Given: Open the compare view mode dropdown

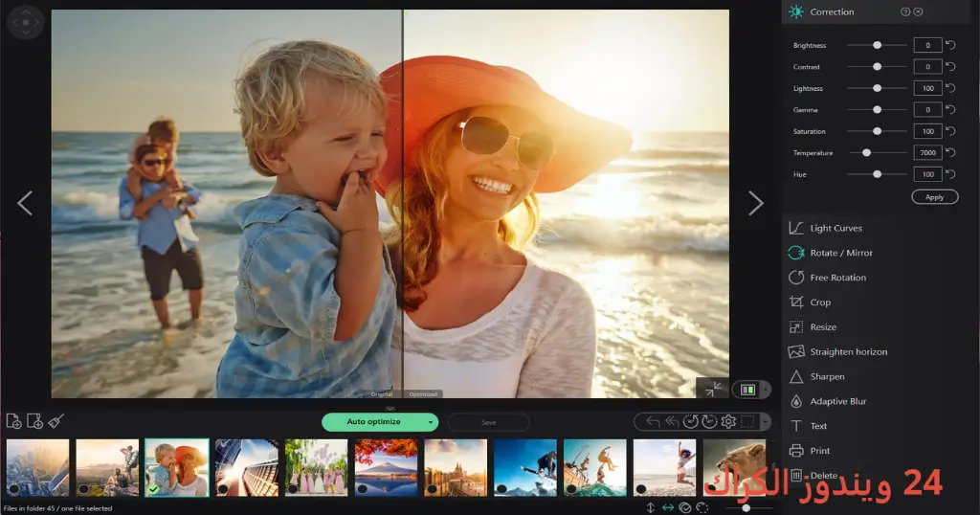Looking at the screenshot, I should tap(765, 390).
